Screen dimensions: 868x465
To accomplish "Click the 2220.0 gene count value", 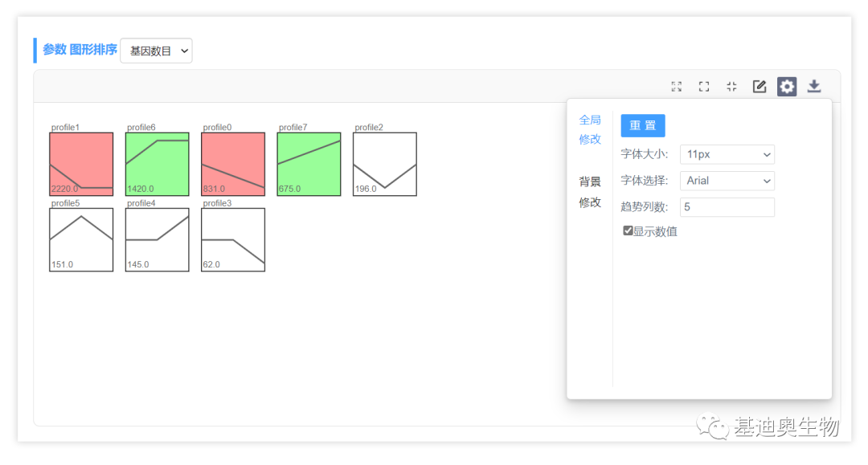I will [x=64, y=189].
